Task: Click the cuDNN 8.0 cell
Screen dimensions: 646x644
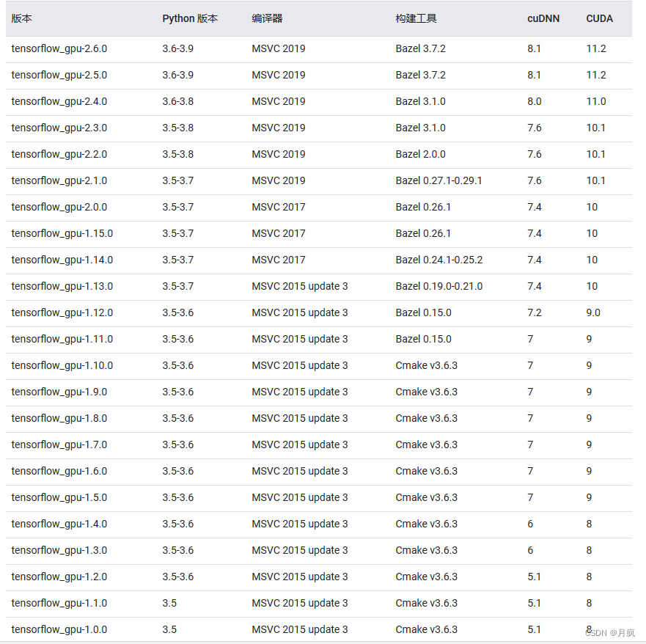Action: coord(535,101)
